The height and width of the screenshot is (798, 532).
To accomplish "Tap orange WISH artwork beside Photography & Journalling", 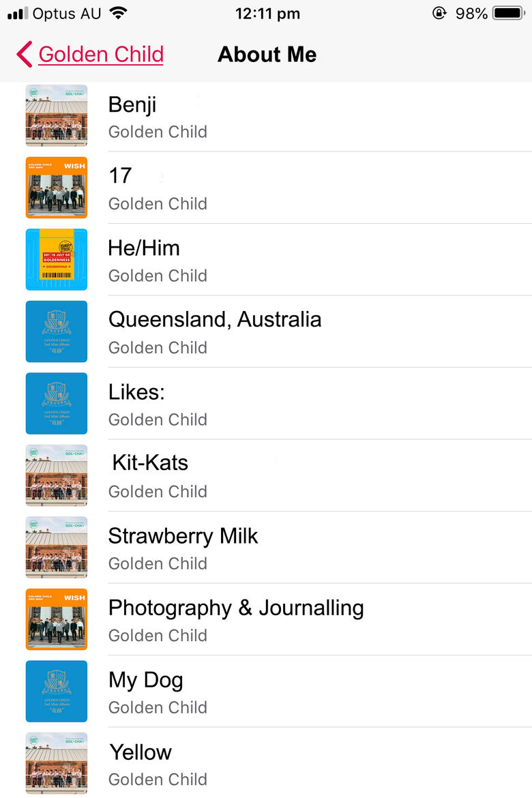I will click(x=57, y=619).
